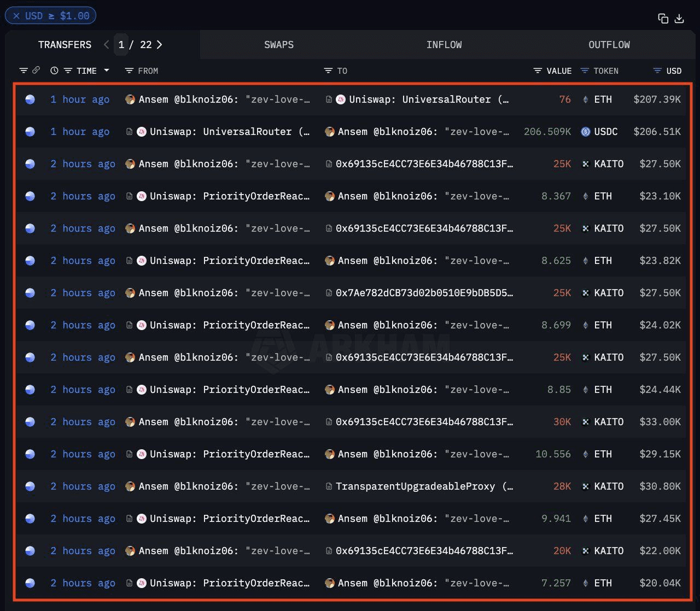This screenshot has width=700, height=611.
Task: Open the chain filter icon in header
Action: [24, 70]
